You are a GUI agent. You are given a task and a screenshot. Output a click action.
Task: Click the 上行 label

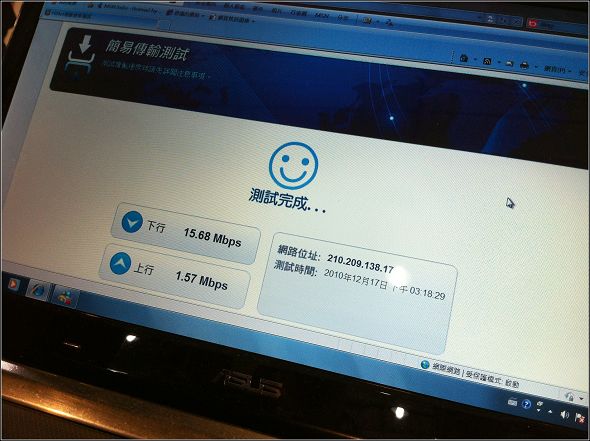click(x=144, y=268)
